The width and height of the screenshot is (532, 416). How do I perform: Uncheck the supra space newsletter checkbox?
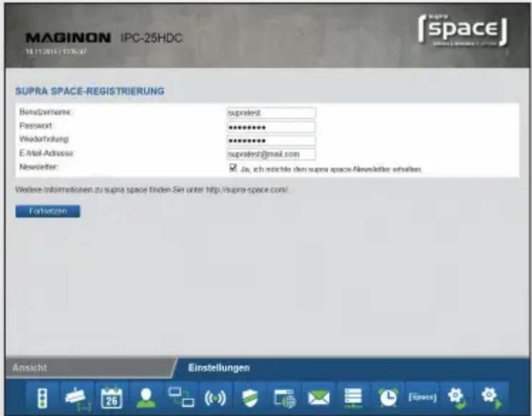233,168
